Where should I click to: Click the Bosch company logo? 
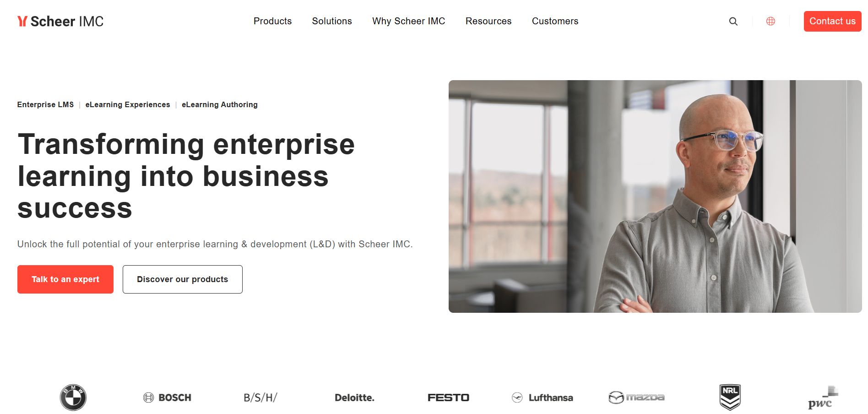[x=167, y=397]
